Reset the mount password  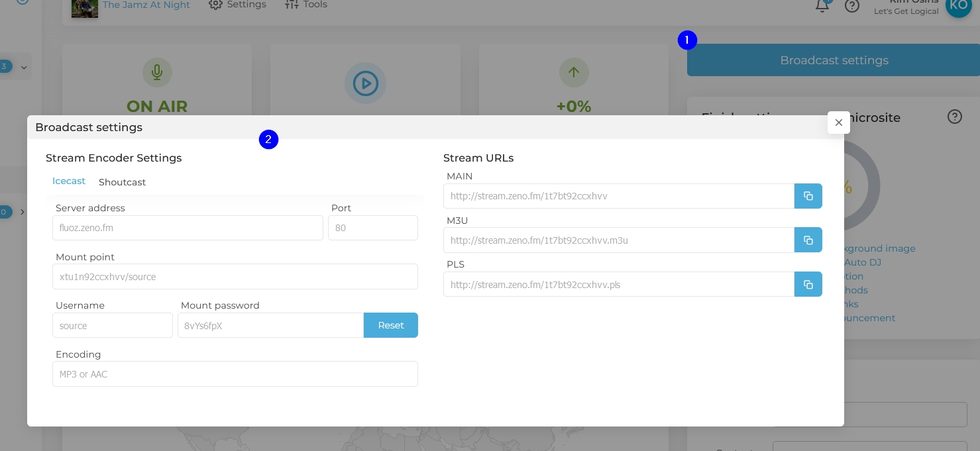tap(391, 325)
